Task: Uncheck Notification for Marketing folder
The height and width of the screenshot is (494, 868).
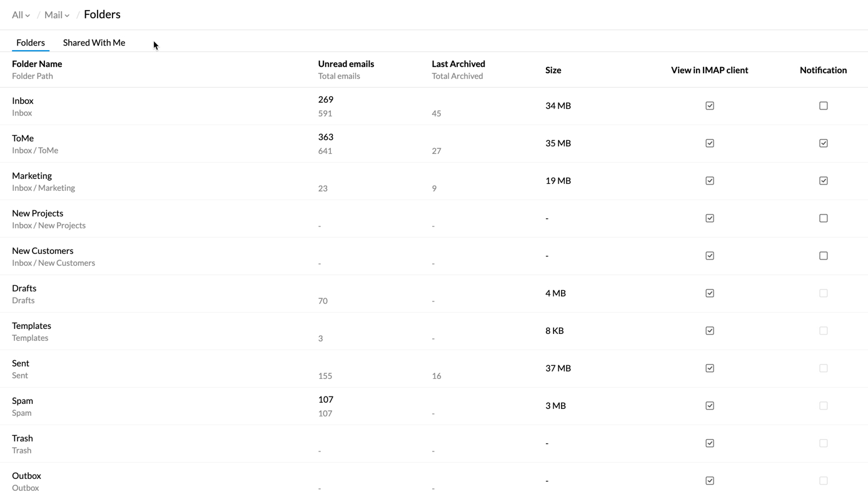Action: [823, 181]
